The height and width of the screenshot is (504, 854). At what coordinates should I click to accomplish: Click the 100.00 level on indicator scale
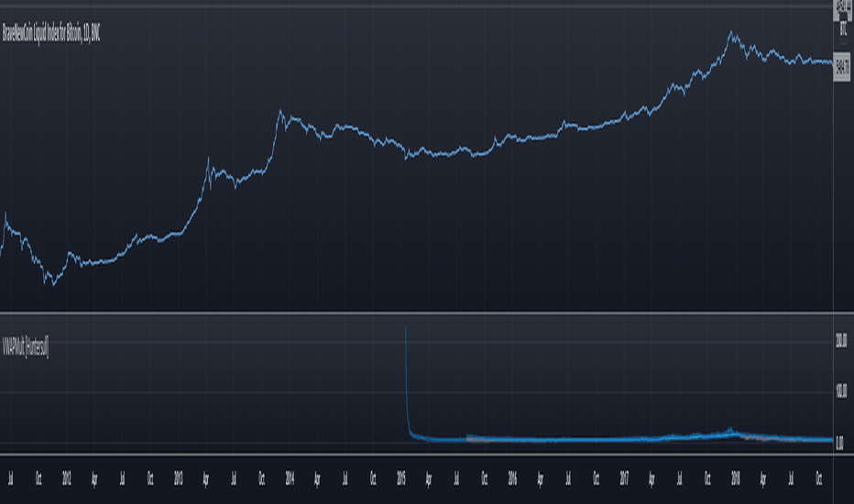841,391
